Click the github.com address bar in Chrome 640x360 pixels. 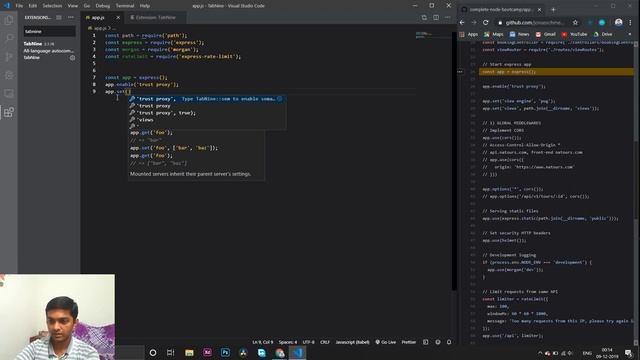pos(535,22)
